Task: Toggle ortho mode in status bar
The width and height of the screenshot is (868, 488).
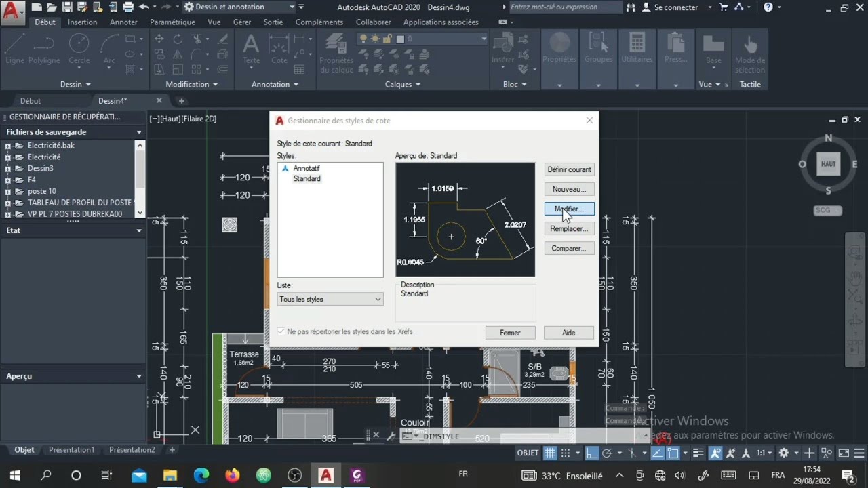Action: pos(592,453)
